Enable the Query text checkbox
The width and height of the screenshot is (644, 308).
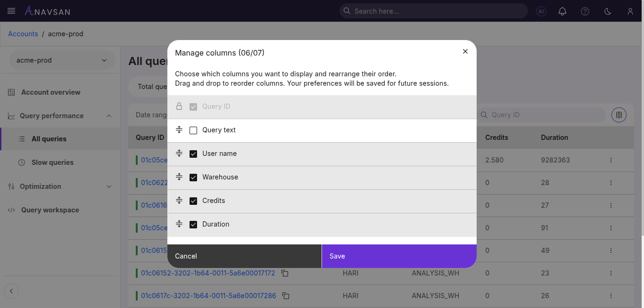point(193,130)
